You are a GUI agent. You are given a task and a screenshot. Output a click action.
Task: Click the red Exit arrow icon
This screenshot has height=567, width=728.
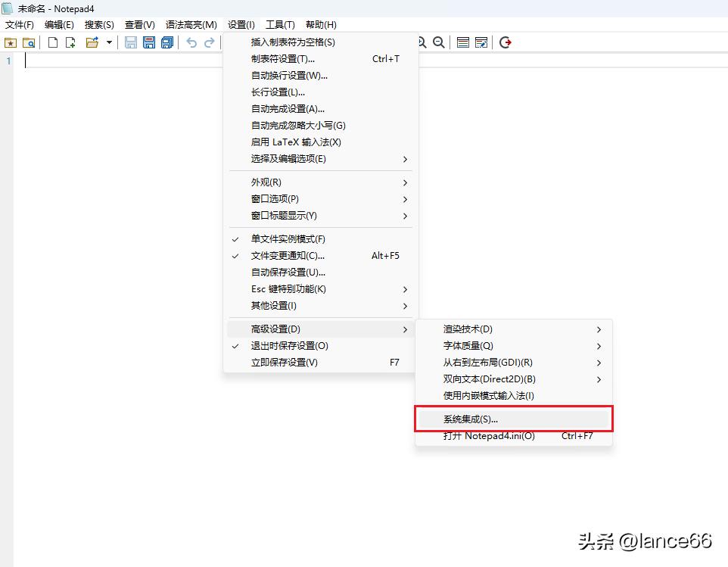tap(506, 42)
